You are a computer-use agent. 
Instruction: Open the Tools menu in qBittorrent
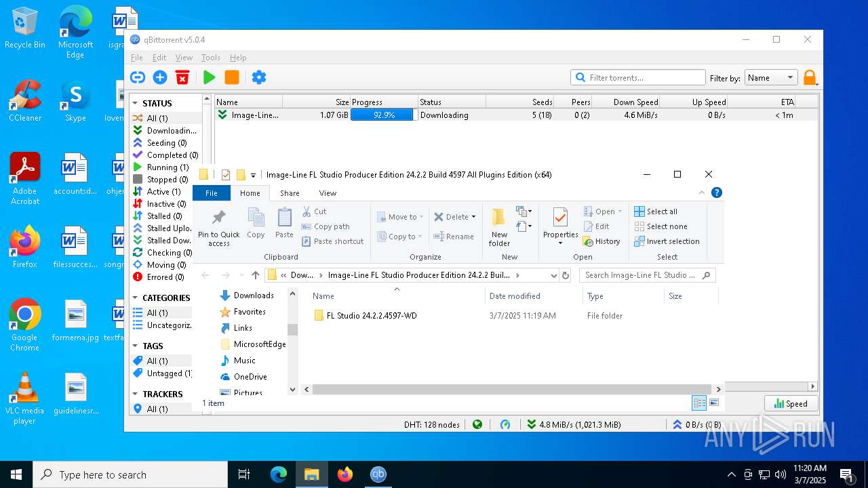(211, 58)
